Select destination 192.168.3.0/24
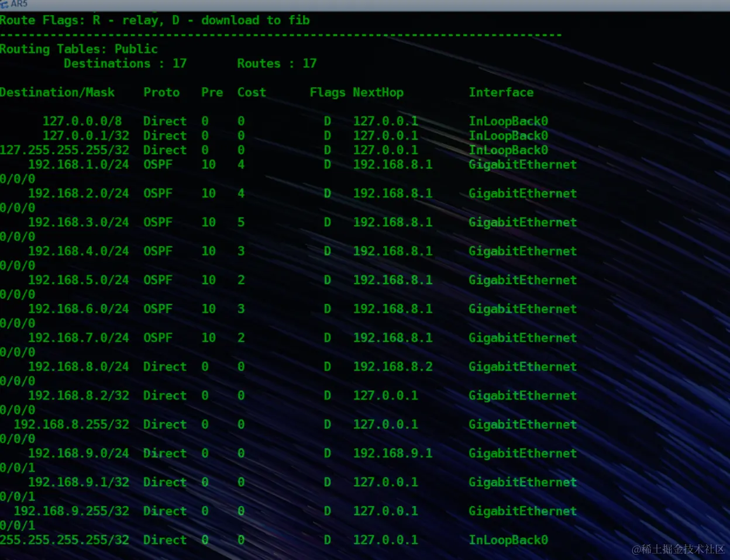 (x=79, y=223)
